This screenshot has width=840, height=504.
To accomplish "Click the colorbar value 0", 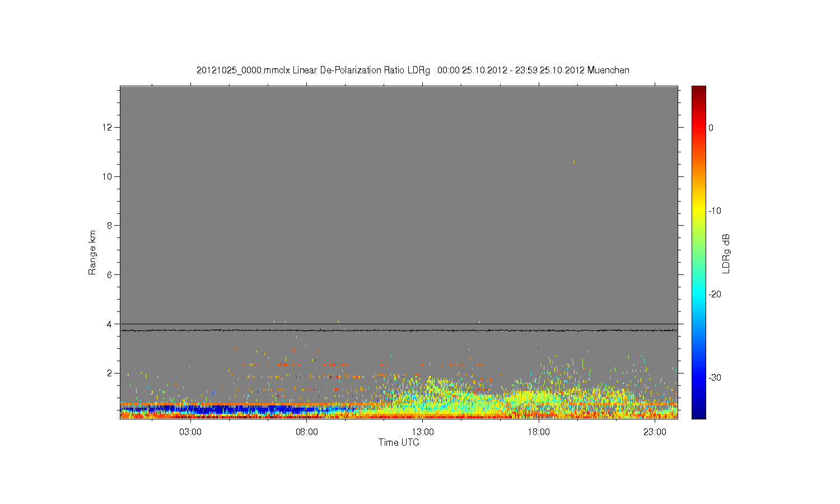I will 711,128.
